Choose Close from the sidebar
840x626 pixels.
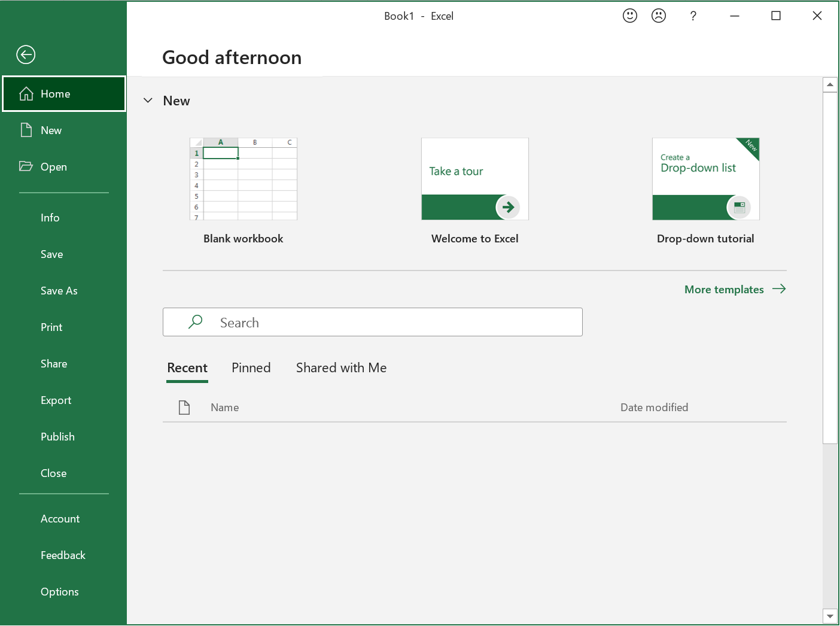(64, 473)
